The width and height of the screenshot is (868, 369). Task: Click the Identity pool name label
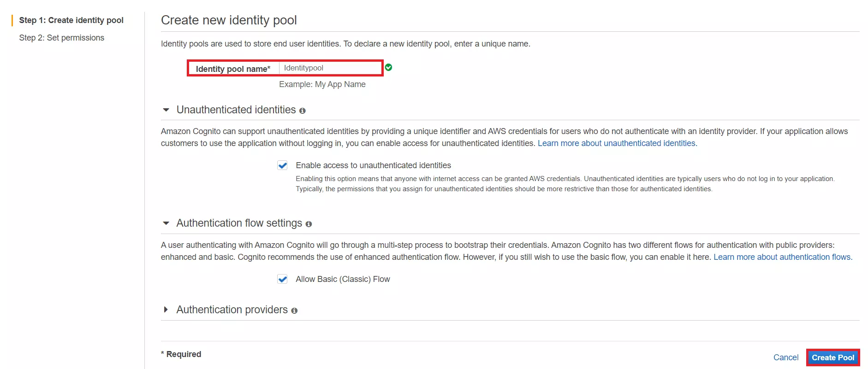click(x=233, y=69)
